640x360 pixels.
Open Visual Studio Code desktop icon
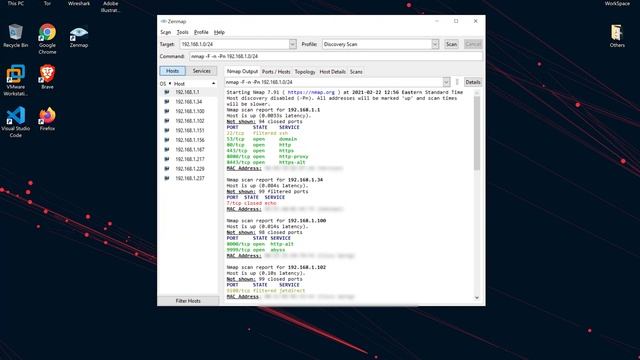[x=16, y=122]
